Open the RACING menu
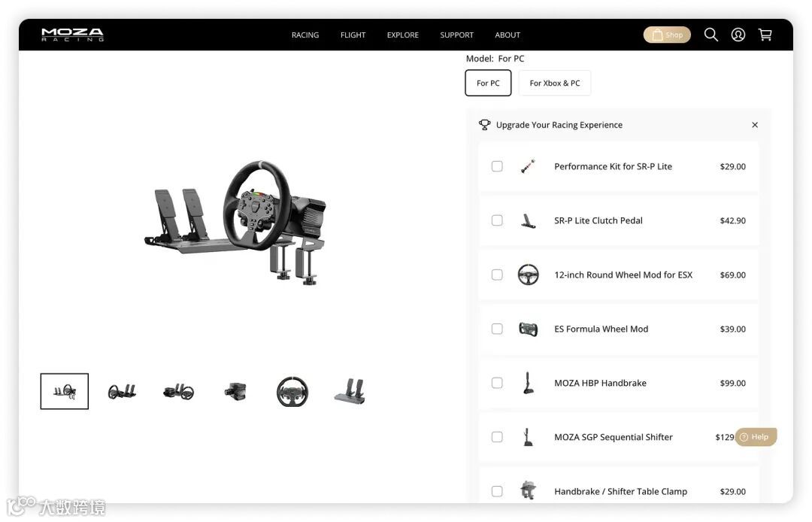812x522 pixels. pos(305,35)
